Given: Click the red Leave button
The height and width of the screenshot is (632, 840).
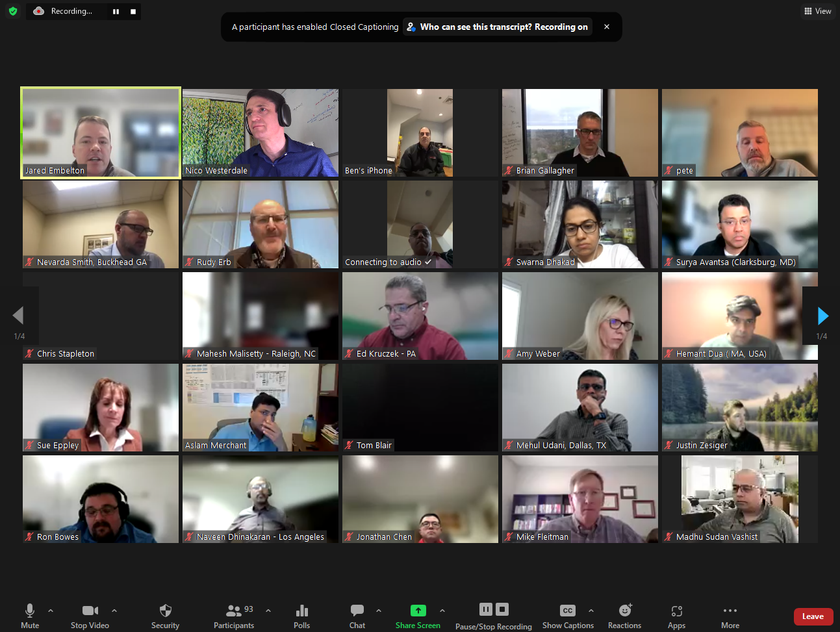Looking at the screenshot, I should [x=813, y=616].
